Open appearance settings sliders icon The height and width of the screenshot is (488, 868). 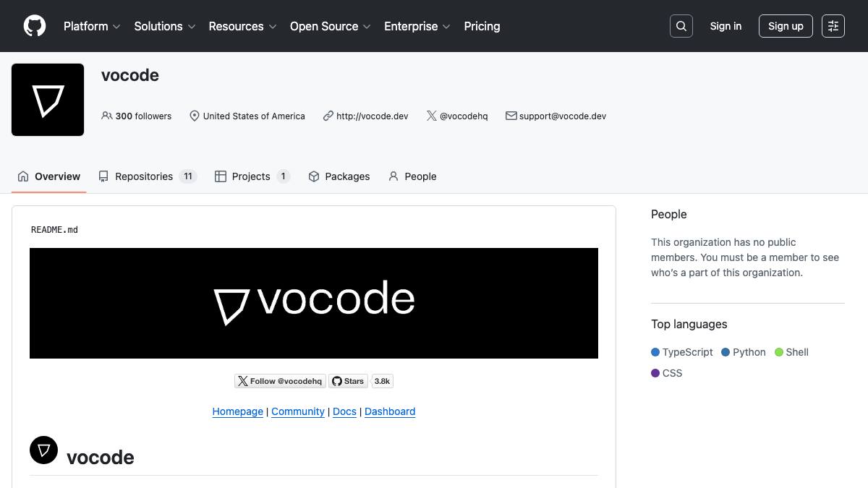click(x=833, y=26)
